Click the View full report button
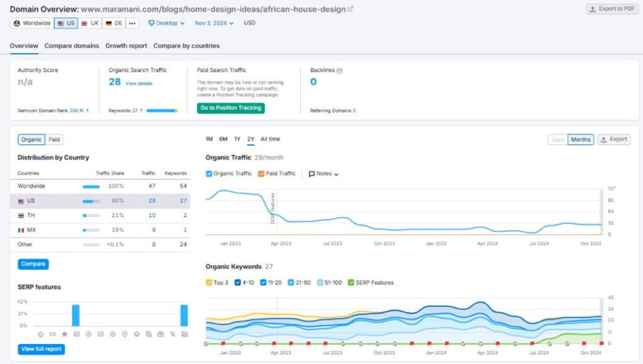The height and width of the screenshot is (364, 643). [41, 349]
